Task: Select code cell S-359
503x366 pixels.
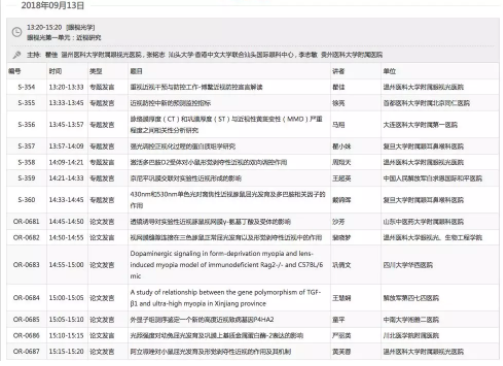Action: point(26,178)
